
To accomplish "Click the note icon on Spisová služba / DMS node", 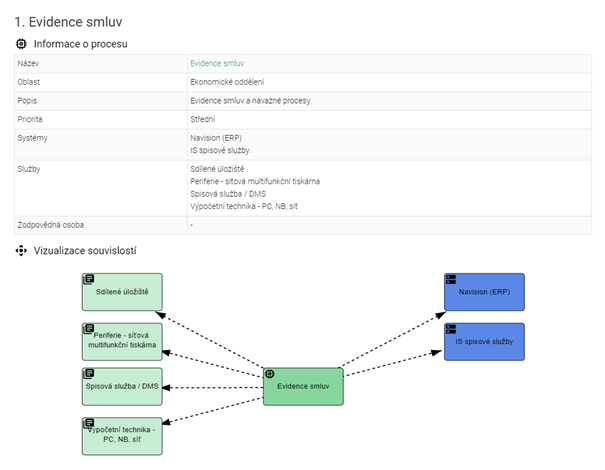I will (x=89, y=373).
